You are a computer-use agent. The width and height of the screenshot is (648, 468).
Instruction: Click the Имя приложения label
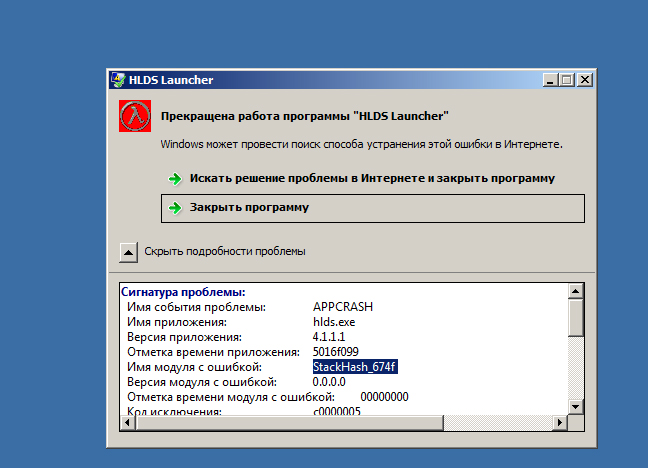point(177,322)
